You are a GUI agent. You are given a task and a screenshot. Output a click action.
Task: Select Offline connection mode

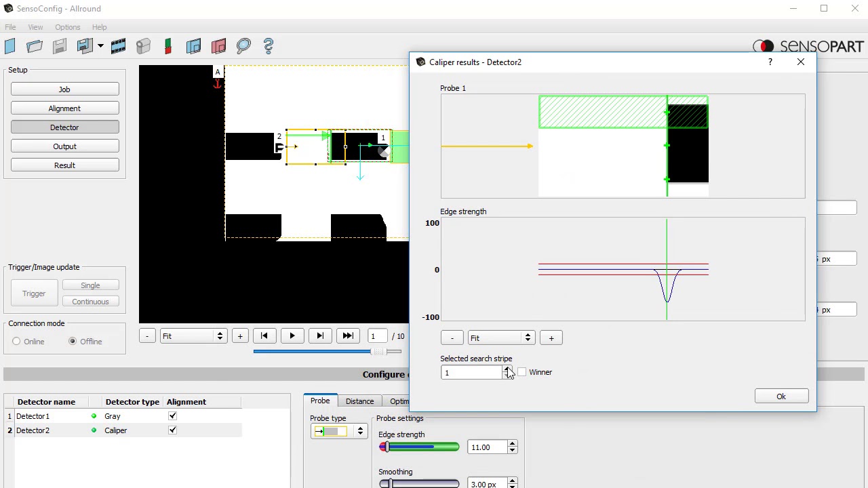(73, 342)
